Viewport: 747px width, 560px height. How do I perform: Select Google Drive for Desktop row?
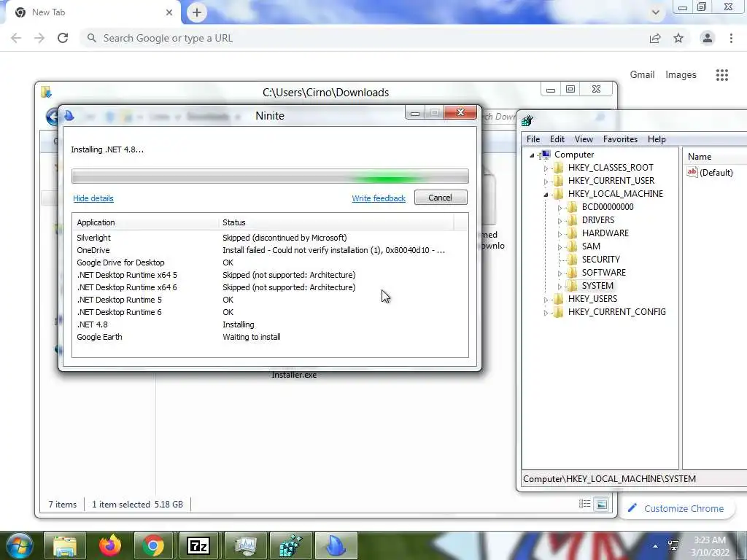pyautogui.click(x=270, y=262)
